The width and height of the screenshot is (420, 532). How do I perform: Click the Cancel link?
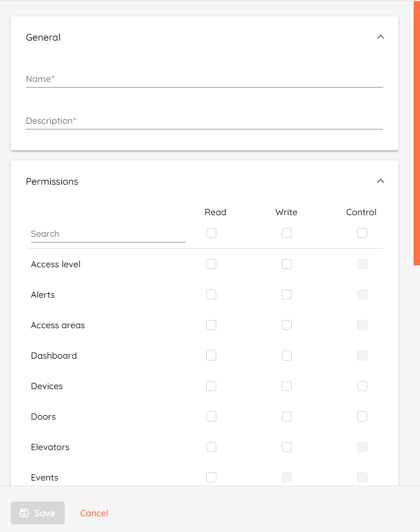[94, 513]
